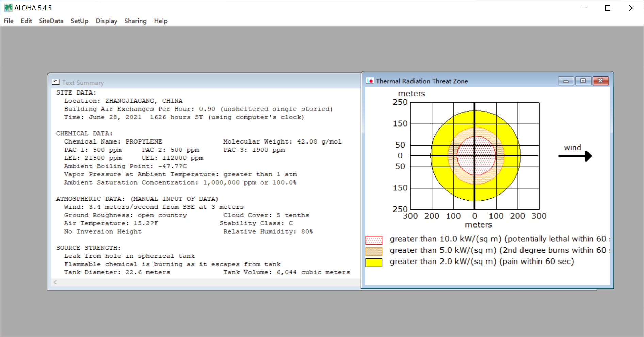Click the "Flammable chemical is burning" line
644x337 pixels.
point(172,264)
